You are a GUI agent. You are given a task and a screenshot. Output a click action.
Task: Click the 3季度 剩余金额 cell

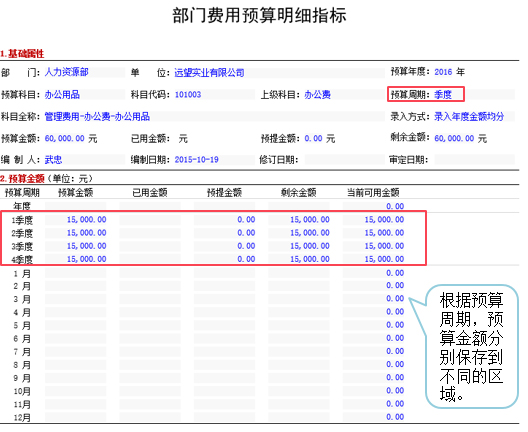299,246
